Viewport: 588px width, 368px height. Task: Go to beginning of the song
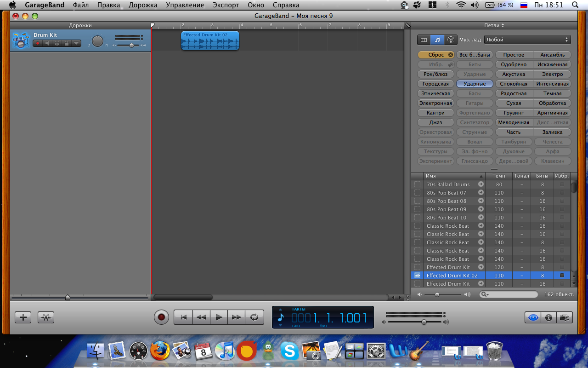click(x=183, y=317)
